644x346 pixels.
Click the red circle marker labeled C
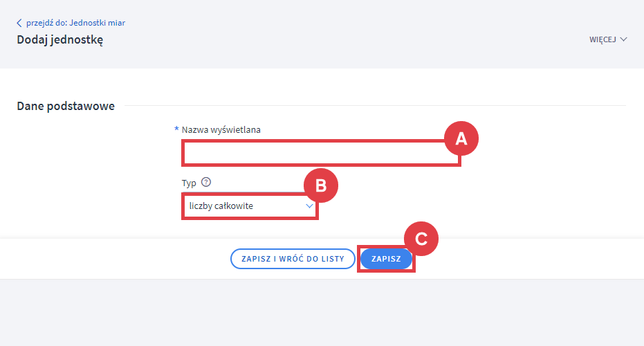[x=421, y=238]
